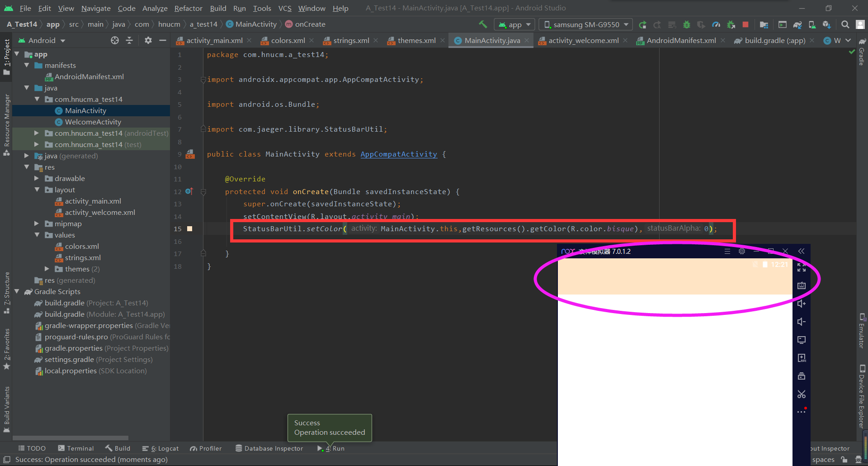Open the Logcat tool window
The height and width of the screenshot is (466, 868).
(160, 448)
